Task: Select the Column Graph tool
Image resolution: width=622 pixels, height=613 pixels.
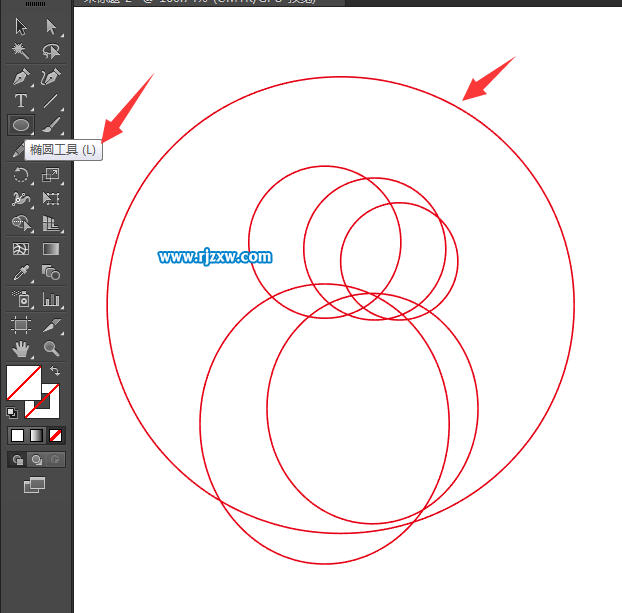Action: [x=51, y=300]
